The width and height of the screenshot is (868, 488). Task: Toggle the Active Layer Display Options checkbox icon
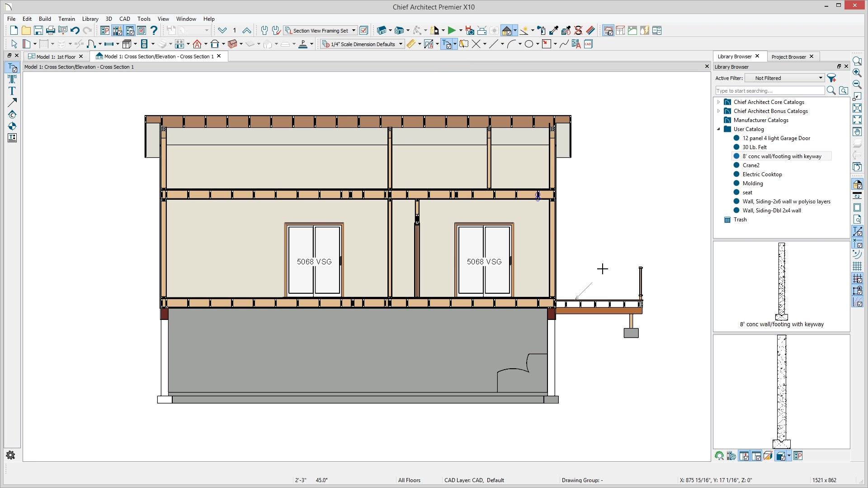[363, 31]
